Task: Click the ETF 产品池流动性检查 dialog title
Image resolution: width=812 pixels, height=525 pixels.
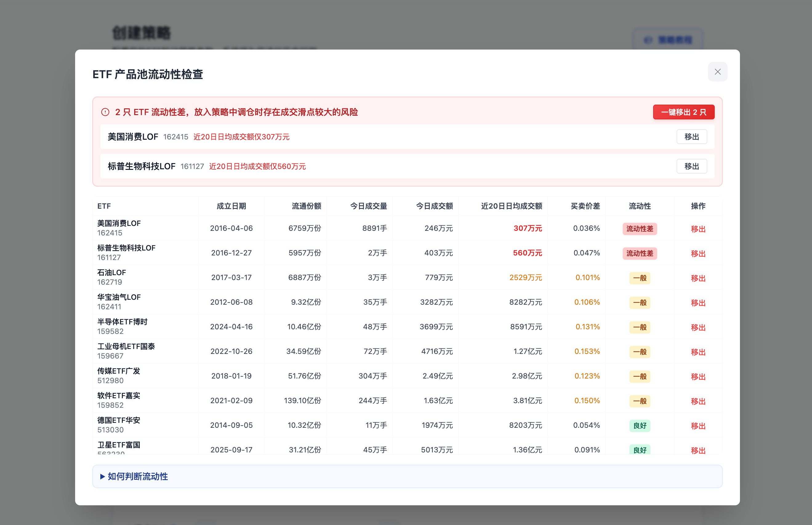Action: [148, 74]
